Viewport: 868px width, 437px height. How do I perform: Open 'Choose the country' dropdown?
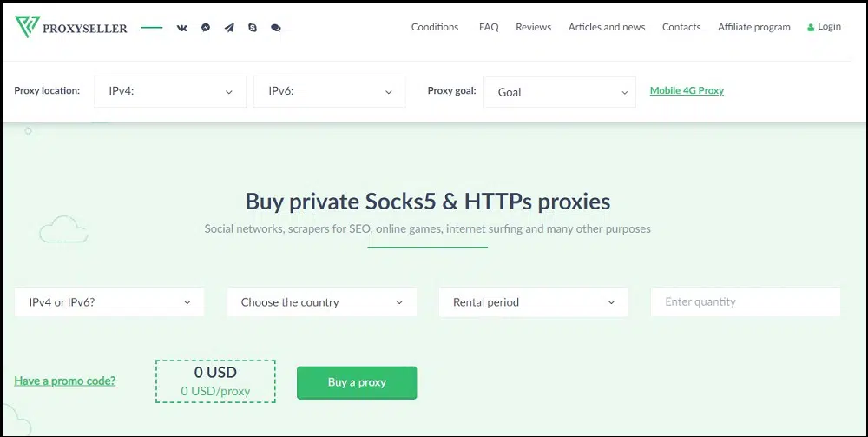pyautogui.click(x=322, y=302)
